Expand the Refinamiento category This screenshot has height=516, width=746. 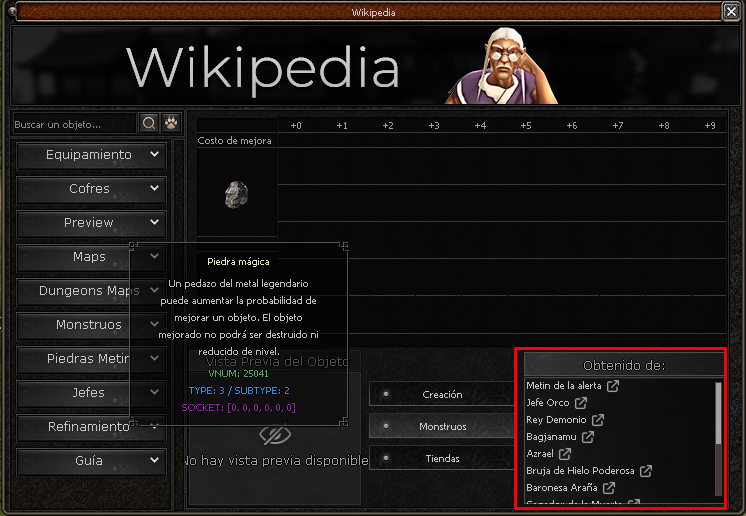(91, 427)
